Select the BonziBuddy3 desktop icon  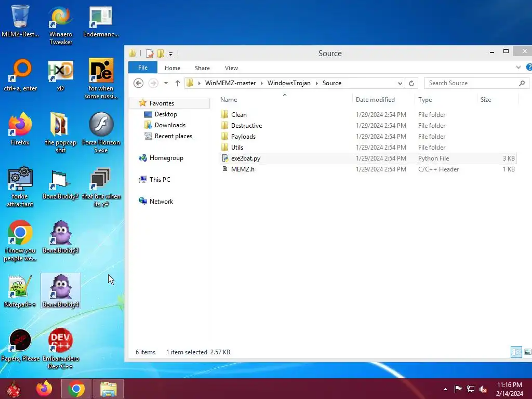tap(61, 237)
